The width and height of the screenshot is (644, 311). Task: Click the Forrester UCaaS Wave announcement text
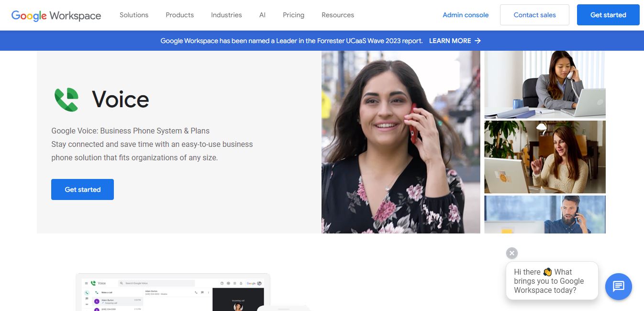click(x=291, y=41)
